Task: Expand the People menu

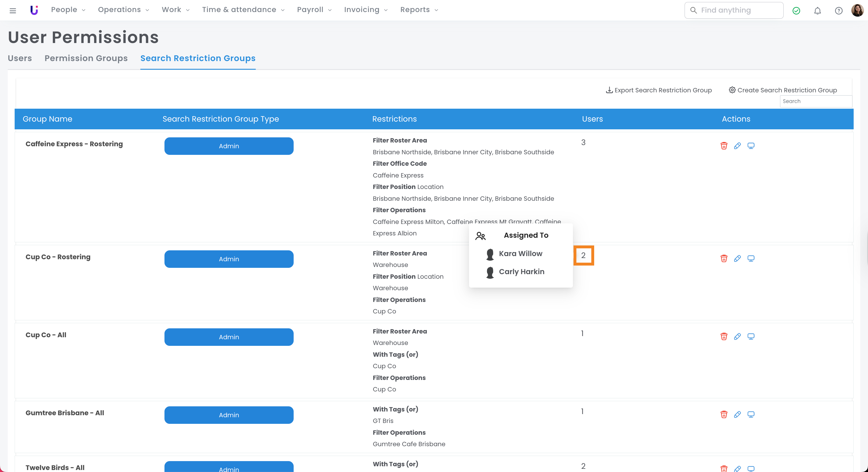Action: 68,10
